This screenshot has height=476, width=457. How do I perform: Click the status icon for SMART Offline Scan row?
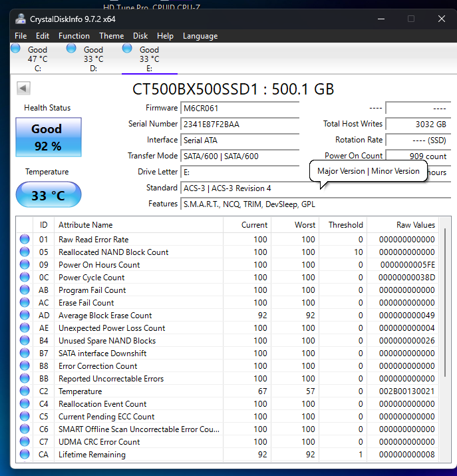coord(25,429)
